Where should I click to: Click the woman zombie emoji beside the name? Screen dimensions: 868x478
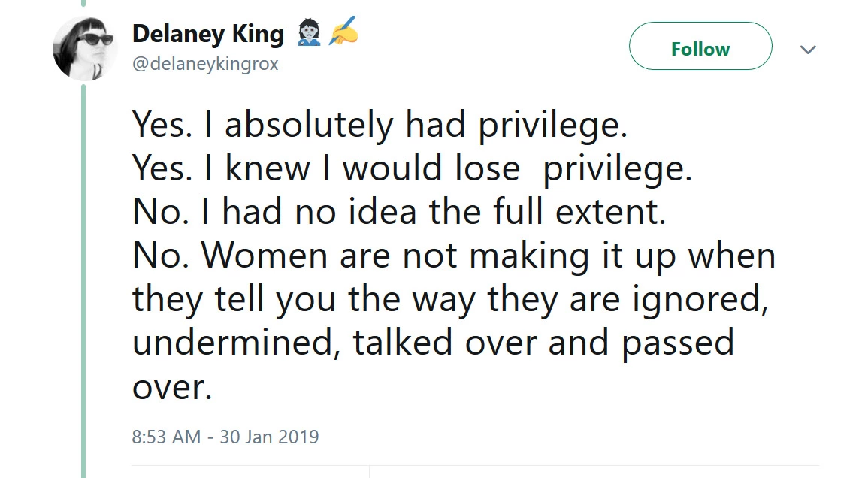[x=309, y=33]
